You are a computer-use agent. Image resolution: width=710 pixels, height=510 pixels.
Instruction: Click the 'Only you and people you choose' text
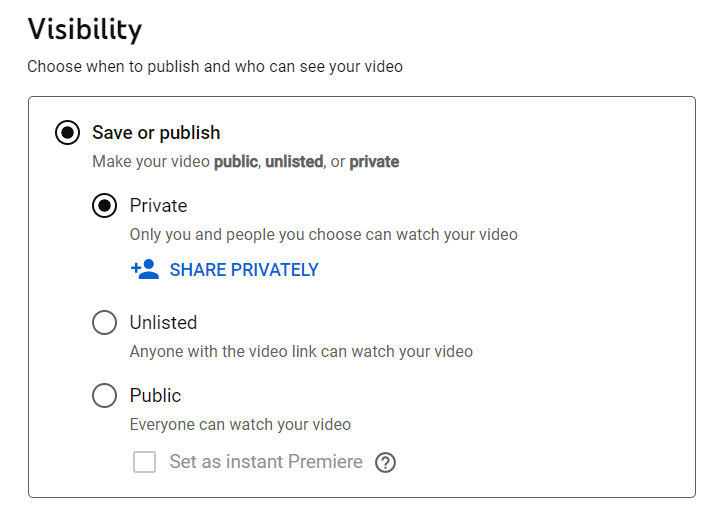point(324,235)
